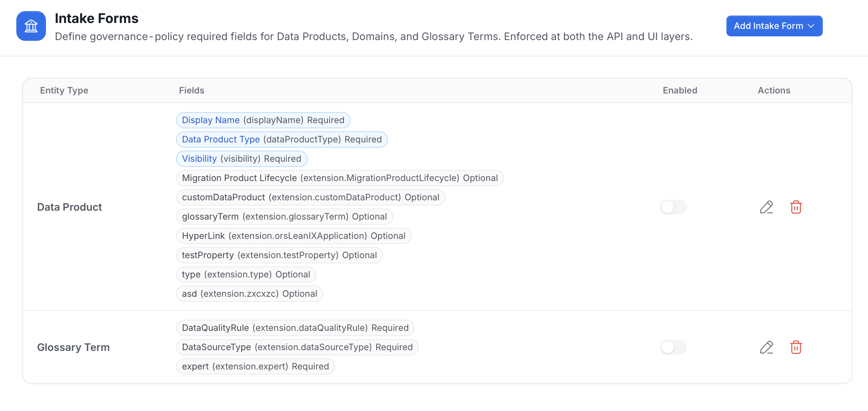Viewport: 868px width, 411px height.
Task: Delete the Glossary Term intake form
Action: [796, 347]
